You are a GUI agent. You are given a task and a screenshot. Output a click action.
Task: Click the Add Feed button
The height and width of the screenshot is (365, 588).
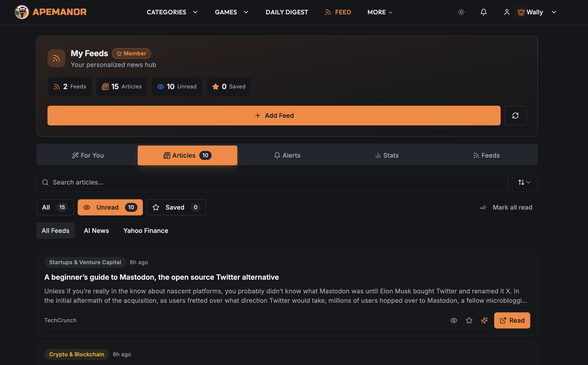pyautogui.click(x=274, y=115)
